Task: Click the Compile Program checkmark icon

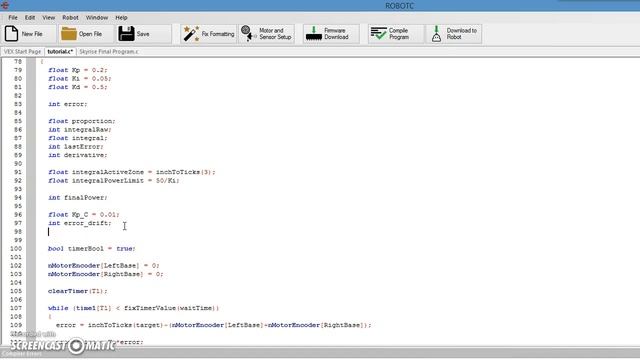Action: (378, 33)
